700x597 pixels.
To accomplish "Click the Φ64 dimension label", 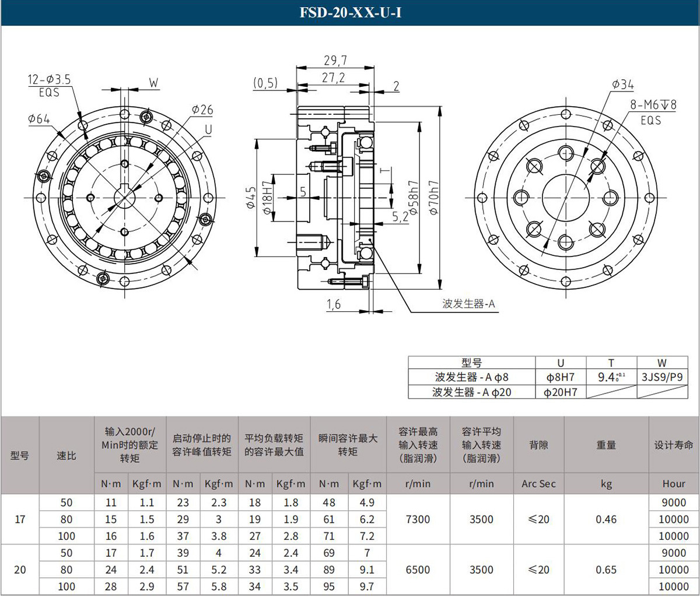I will click(x=39, y=119).
